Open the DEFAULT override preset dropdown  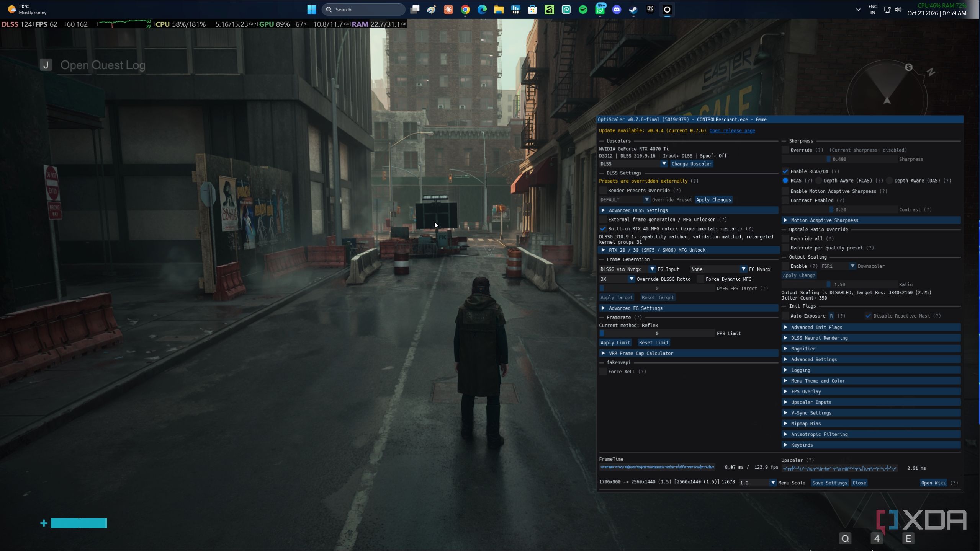coord(625,200)
